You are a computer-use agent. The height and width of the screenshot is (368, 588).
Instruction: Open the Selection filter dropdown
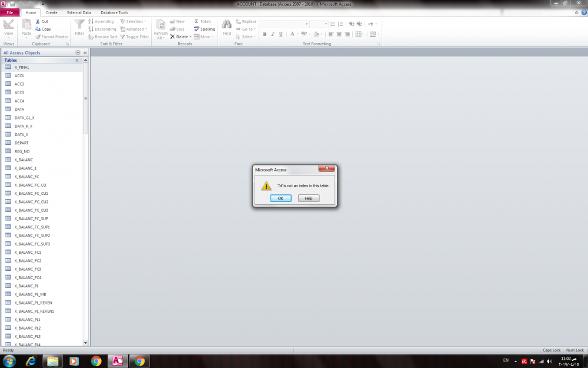133,21
